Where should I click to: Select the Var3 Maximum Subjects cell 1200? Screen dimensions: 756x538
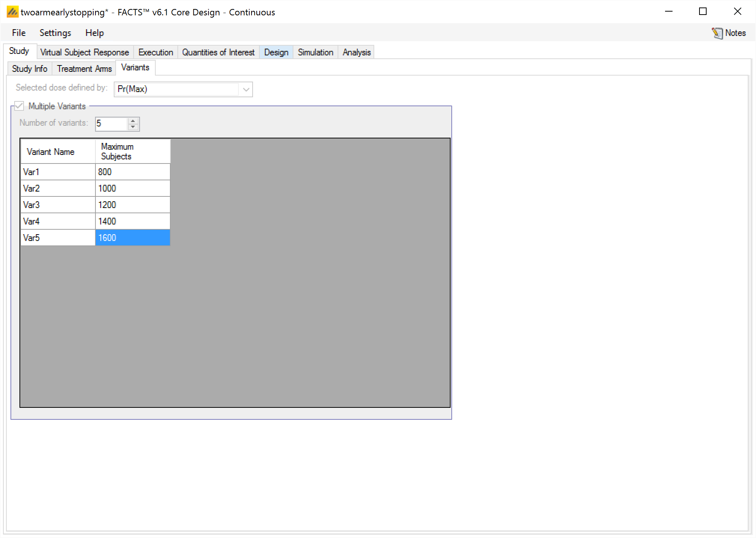[132, 205]
